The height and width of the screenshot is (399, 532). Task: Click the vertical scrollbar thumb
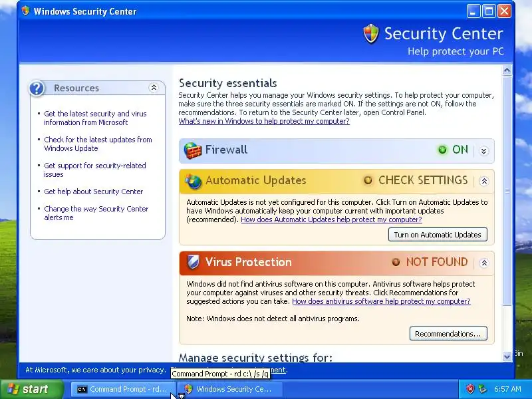[507, 191]
